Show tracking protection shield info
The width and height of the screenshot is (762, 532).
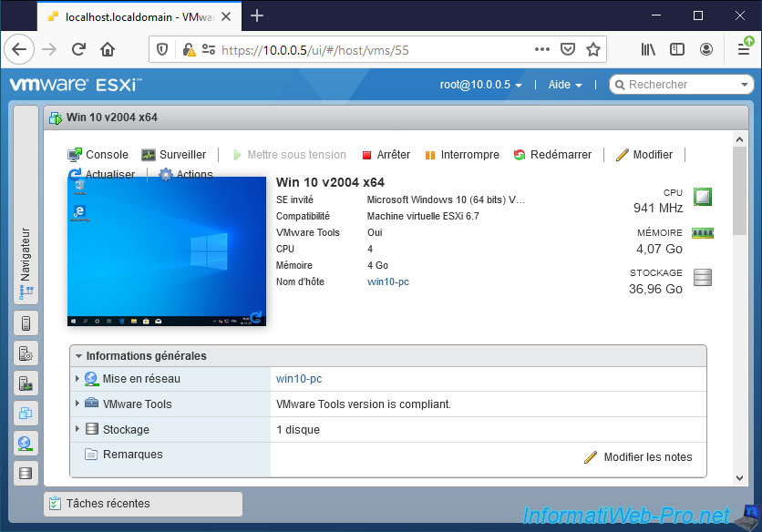tap(162, 49)
